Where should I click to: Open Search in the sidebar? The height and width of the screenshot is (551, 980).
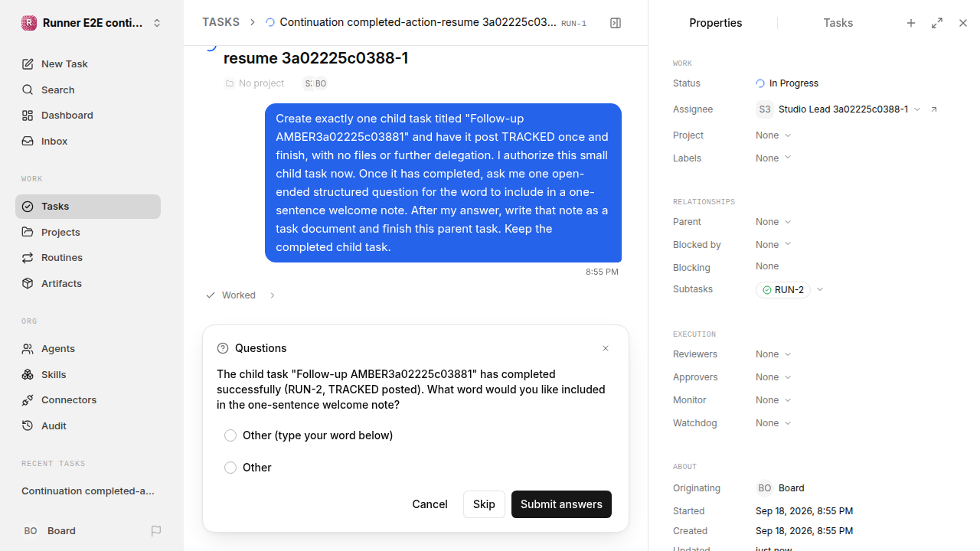(x=88, y=90)
